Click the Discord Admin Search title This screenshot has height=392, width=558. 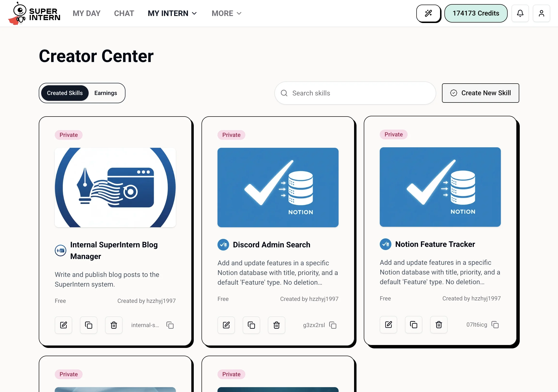[272, 245]
